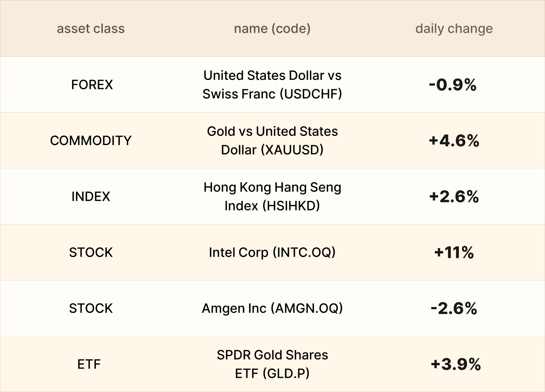Select the STOCK cell in Amgen row
Viewport: 545px width, 392px height.
pos(91,308)
